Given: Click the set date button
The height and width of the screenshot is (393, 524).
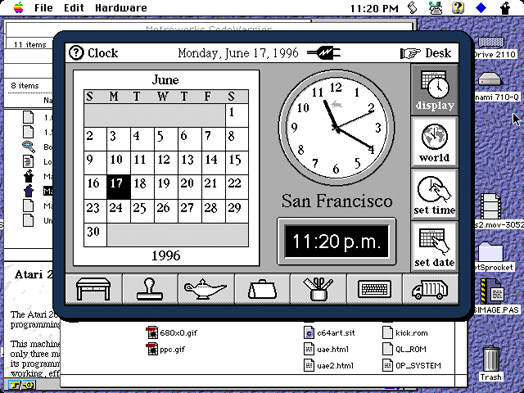Looking at the screenshot, I should [x=434, y=247].
